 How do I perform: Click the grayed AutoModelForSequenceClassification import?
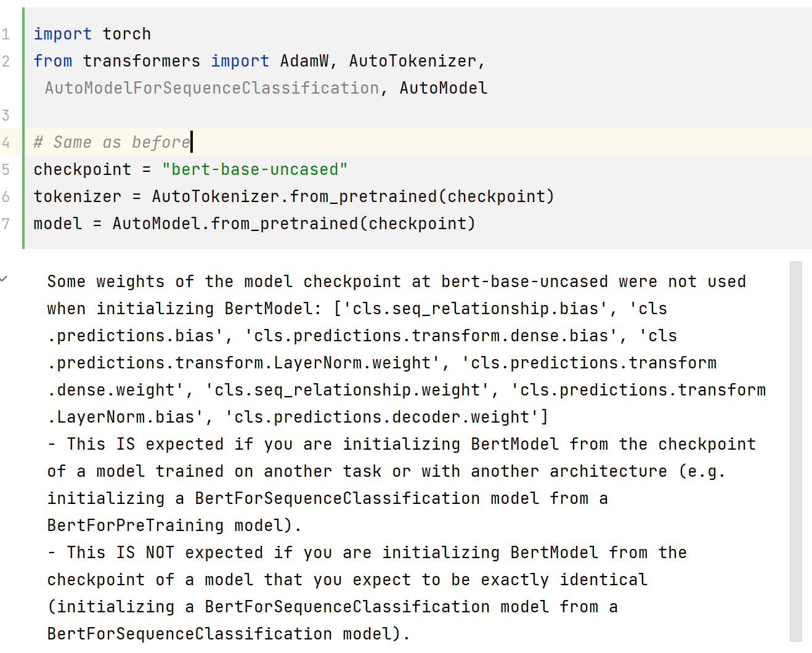coord(212,88)
